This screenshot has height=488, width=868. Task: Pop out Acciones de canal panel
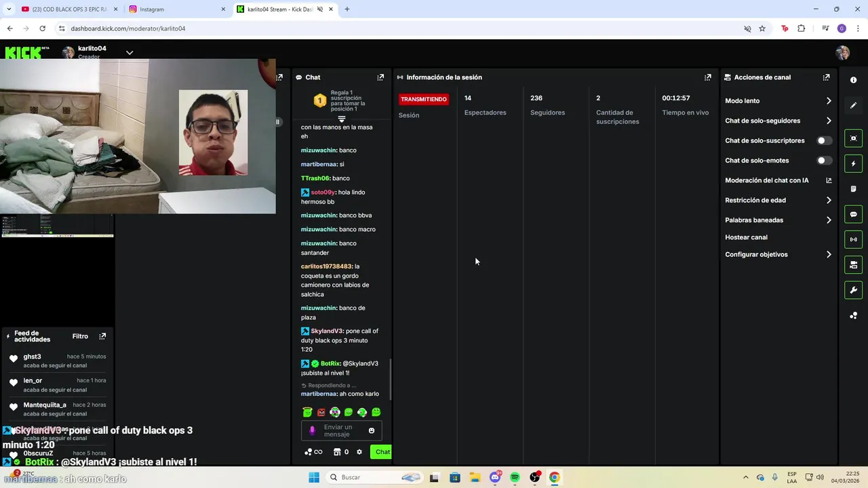click(x=826, y=77)
